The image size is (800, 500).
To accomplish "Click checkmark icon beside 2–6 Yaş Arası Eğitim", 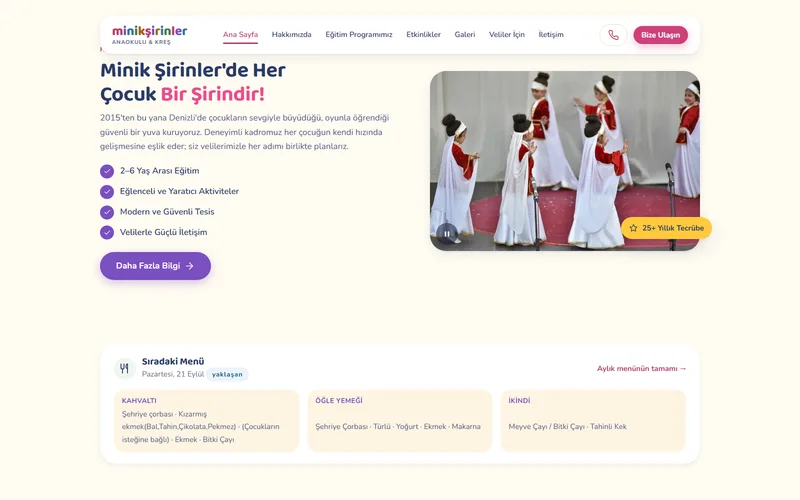I will [107, 171].
